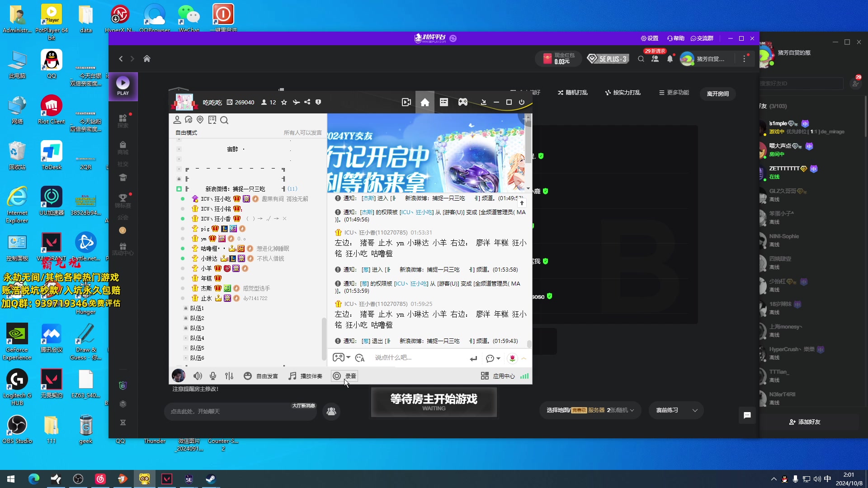Go back using 5E navigation arrow
The width and height of the screenshot is (868, 488).
pyautogui.click(x=121, y=59)
